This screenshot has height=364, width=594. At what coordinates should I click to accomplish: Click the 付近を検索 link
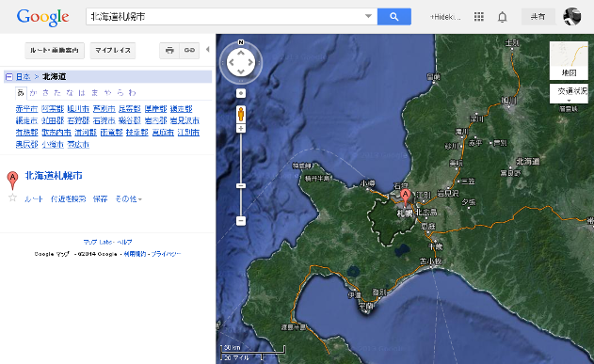[x=69, y=199]
